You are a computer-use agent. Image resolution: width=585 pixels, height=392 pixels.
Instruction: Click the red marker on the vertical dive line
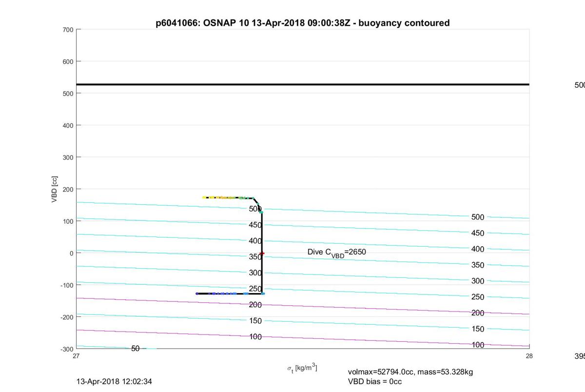point(262,253)
